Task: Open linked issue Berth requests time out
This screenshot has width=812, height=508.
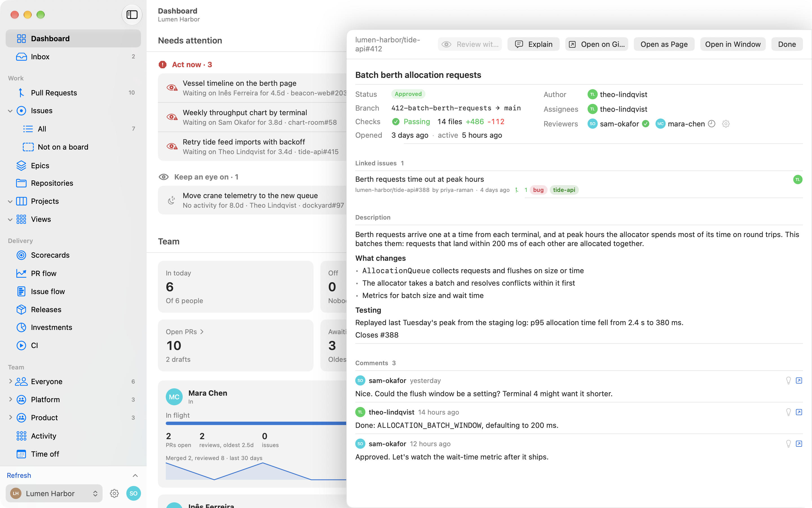Action: (420, 179)
